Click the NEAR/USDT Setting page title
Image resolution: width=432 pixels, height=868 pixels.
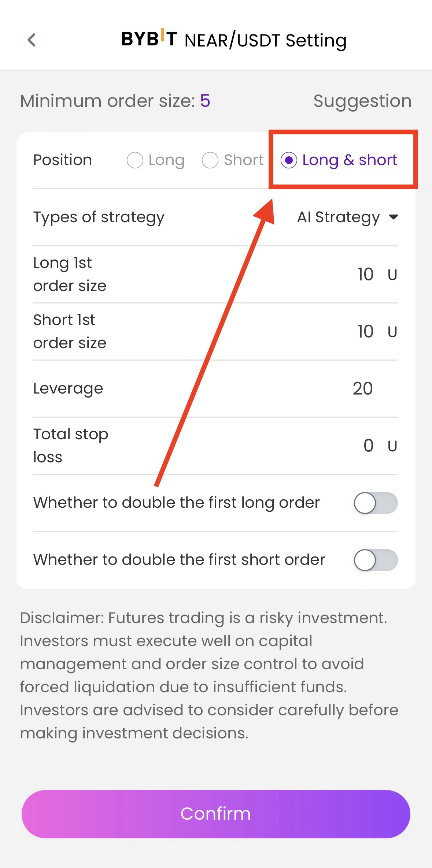(x=265, y=41)
